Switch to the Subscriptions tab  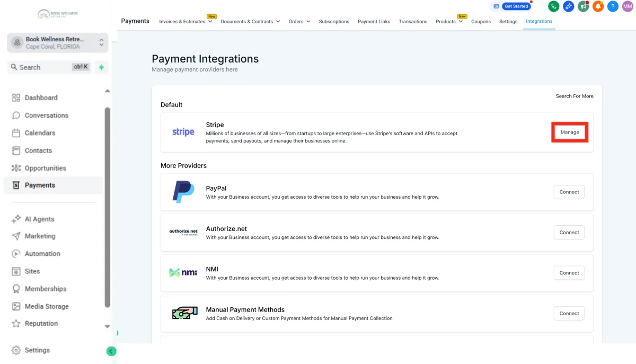pos(334,22)
